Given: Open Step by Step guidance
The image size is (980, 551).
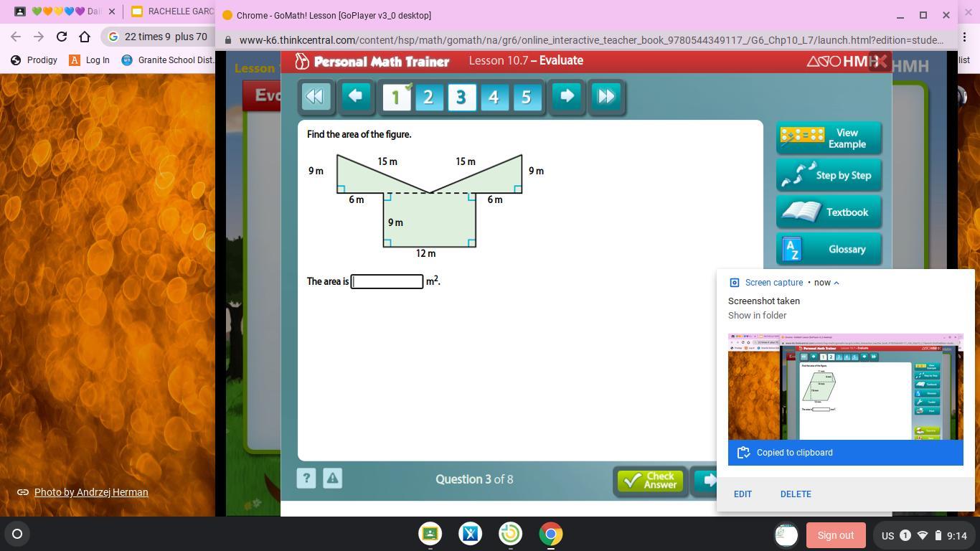Looking at the screenshot, I should coord(829,175).
